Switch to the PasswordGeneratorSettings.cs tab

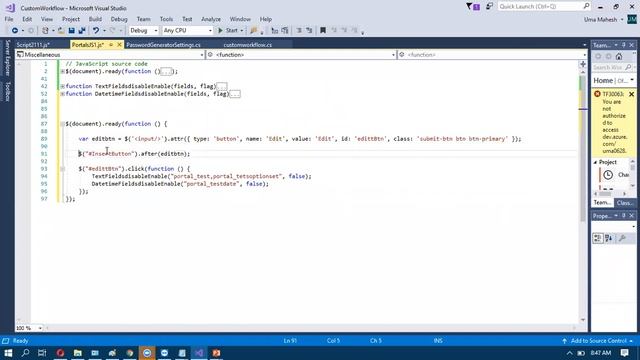point(163,45)
